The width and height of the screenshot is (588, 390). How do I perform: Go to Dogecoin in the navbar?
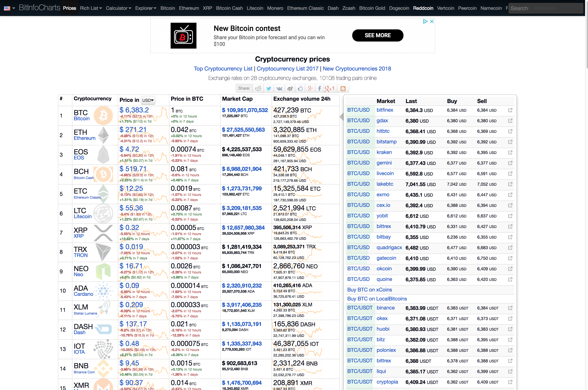click(x=399, y=8)
